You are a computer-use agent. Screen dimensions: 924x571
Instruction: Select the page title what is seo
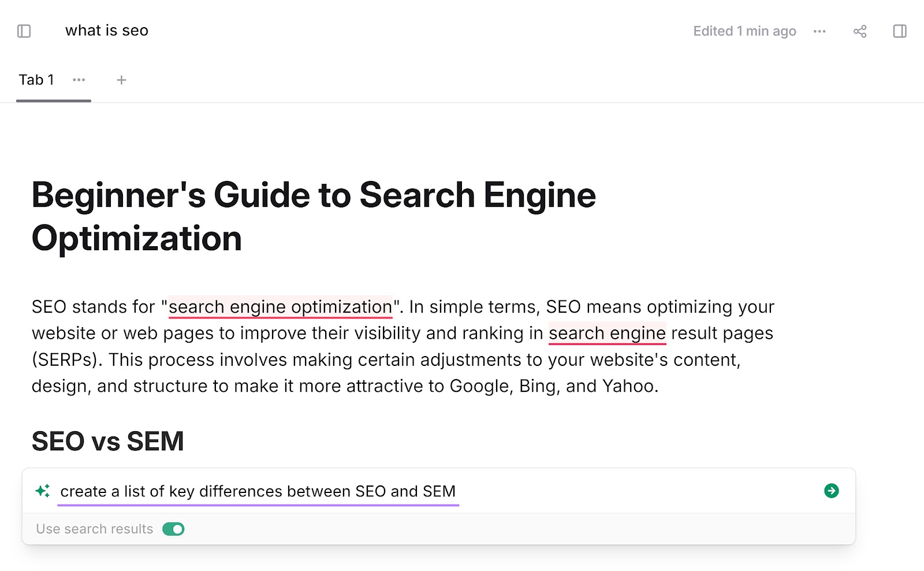pos(107,30)
